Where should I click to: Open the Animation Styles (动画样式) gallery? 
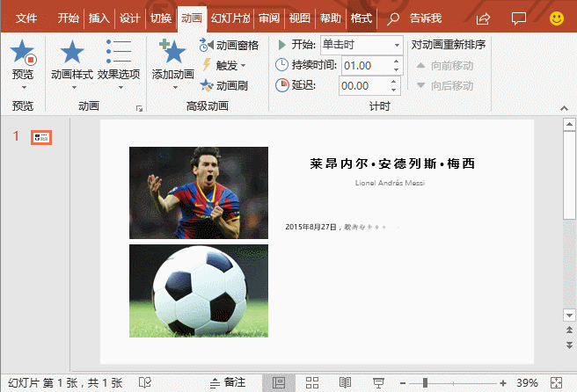[71, 54]
